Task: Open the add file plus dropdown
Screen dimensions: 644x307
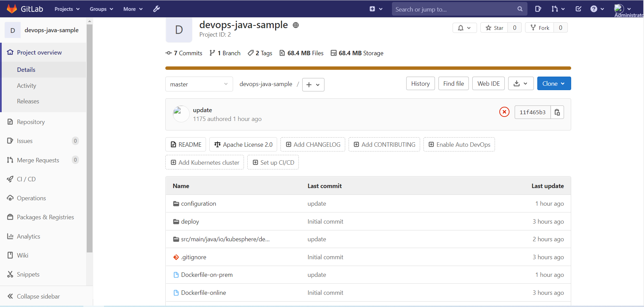Action: (313, 85)
